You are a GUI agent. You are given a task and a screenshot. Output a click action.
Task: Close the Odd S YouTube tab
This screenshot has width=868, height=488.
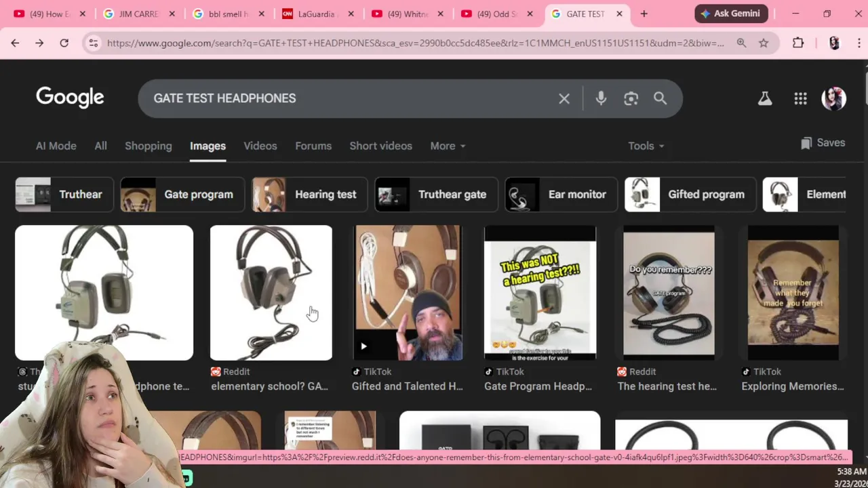[x=530, y=14]
